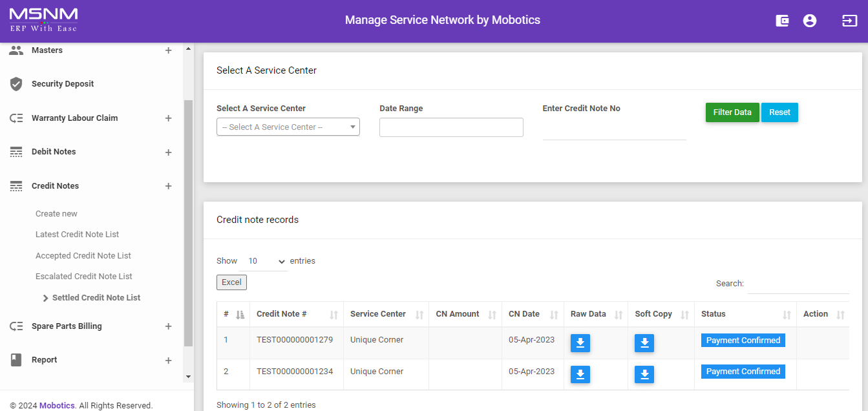Open the wallet icon in header

[782, 21]
